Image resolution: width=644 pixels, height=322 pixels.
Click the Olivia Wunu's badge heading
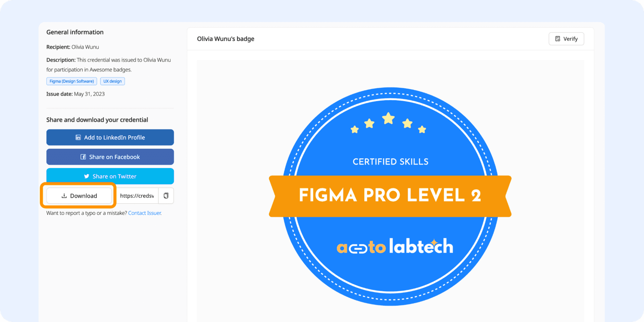(225, 39)
